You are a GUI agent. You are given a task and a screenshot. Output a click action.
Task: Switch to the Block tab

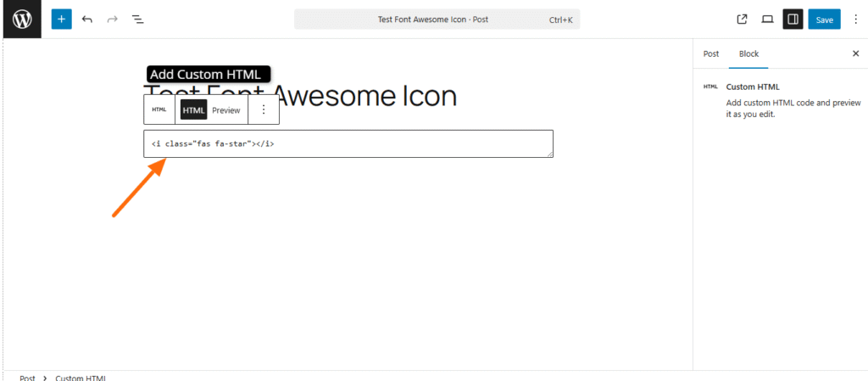[x=748, y=53]
